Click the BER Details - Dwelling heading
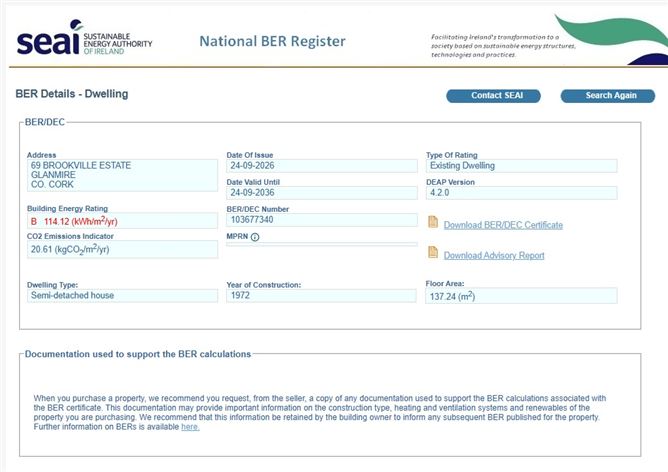Image resolution: width=668 pixels, height=472 pixels. click(x=72, y=94)
